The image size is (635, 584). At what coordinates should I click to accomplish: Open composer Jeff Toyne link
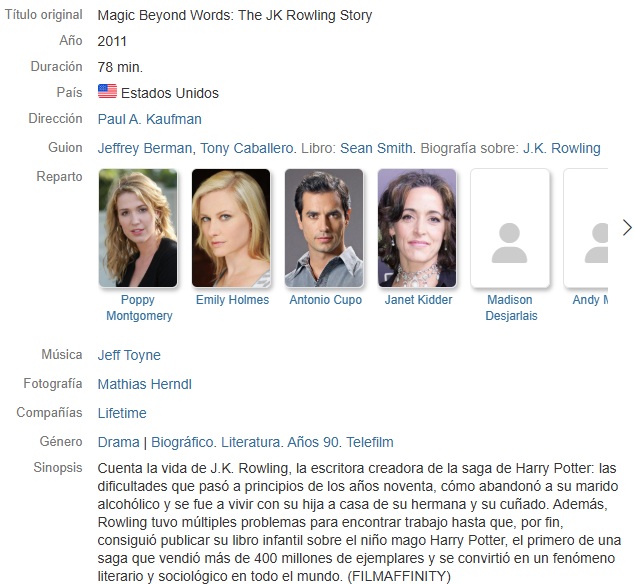tap(129, 355)
